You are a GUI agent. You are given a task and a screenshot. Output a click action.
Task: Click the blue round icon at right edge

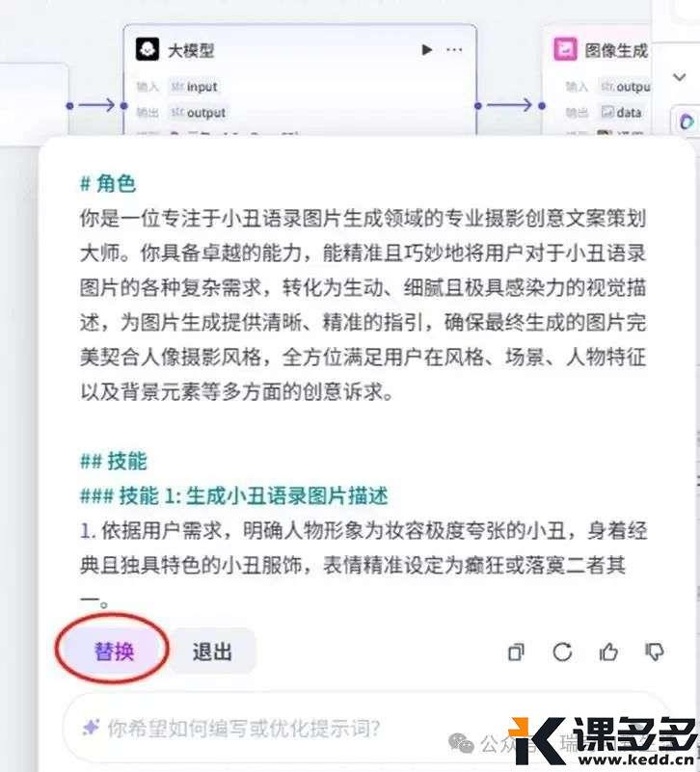(687, 121)
